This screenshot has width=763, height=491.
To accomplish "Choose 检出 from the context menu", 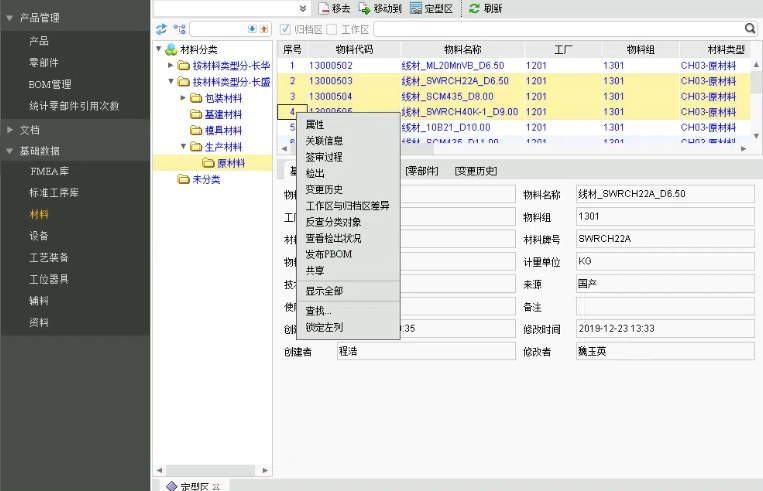I will coord(315,173).
